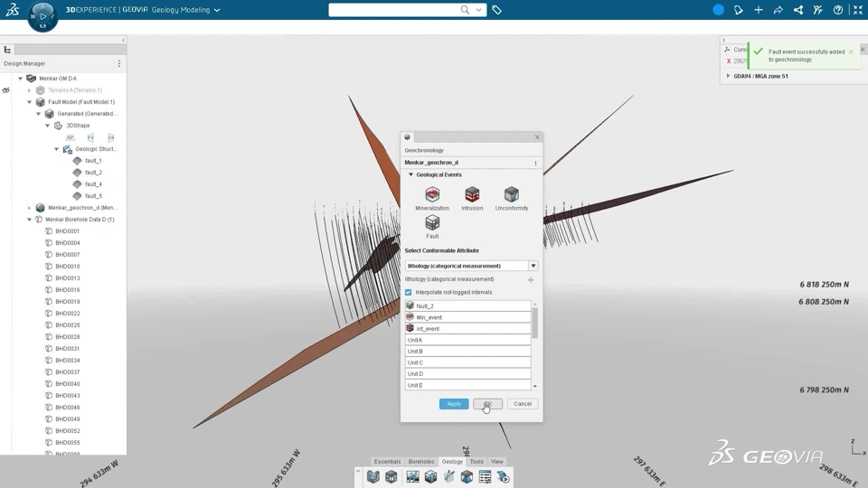Click scroll down arrow of events list
The height and width of the screenshot is (488, 868).
[534, 386]
